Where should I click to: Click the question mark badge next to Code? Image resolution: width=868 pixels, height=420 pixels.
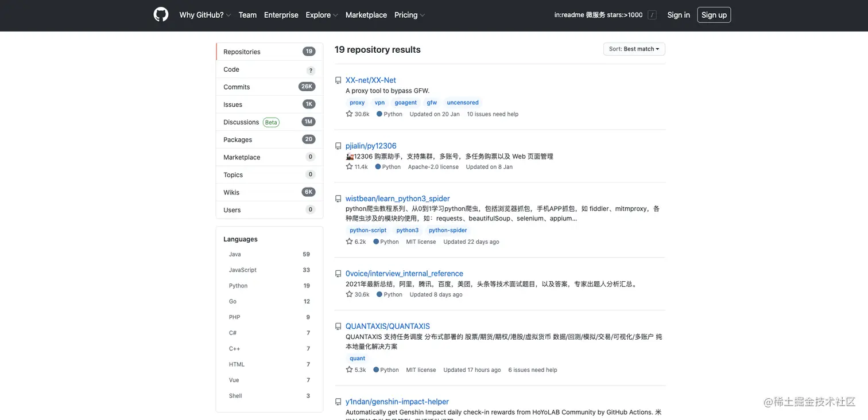311,71
